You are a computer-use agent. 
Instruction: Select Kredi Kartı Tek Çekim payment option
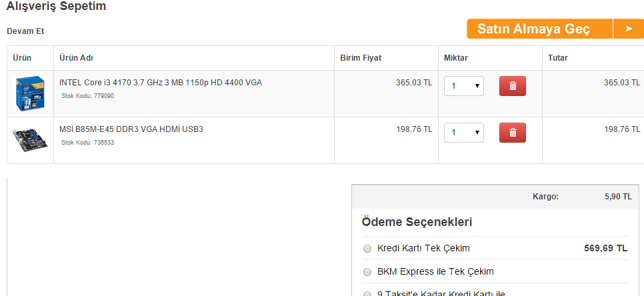coord(367,249)
